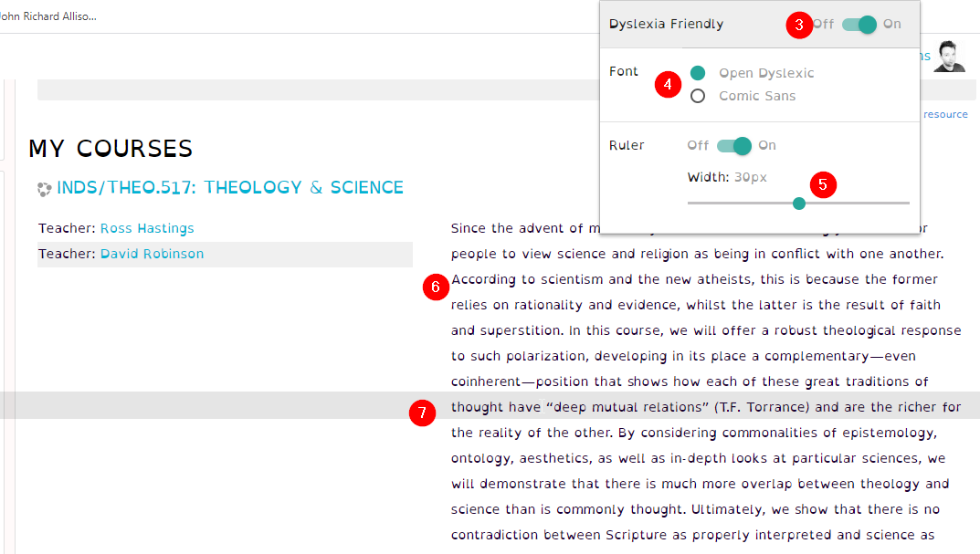Open the user profile avatar photo
The height and width of the screenshot is (554, 980).
pyautogui.click(x=949, y=55)
